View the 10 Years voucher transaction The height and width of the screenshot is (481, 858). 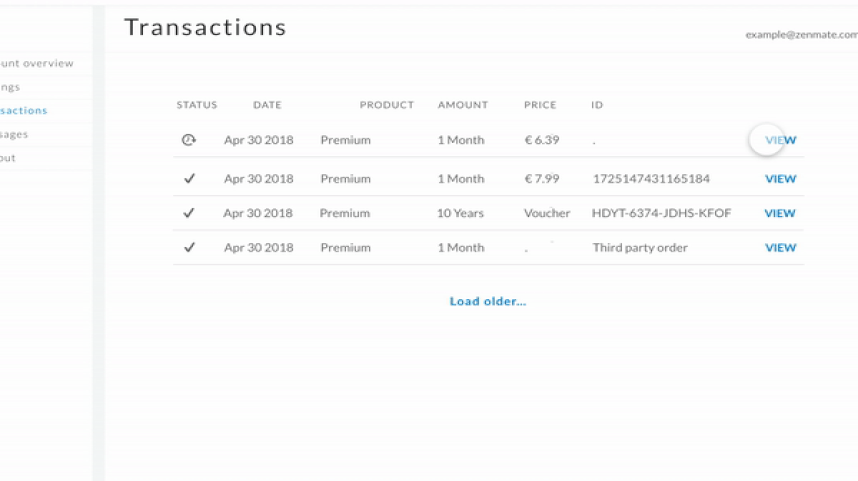click(x=780, y=213)
